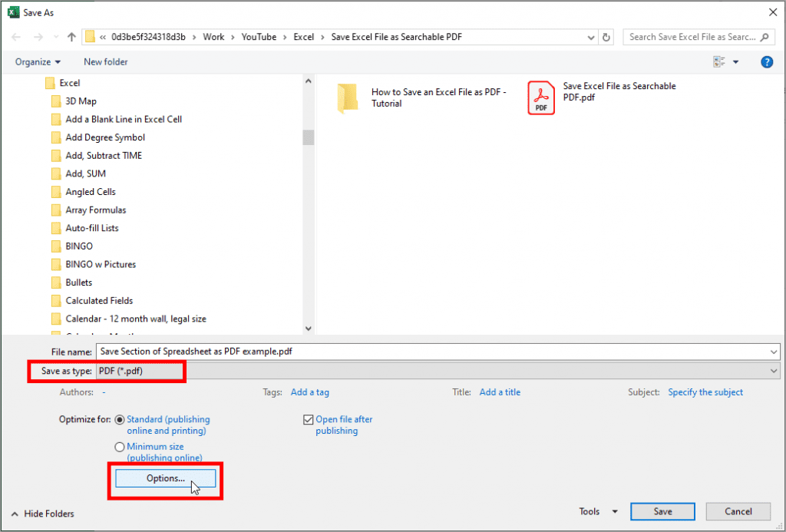786x532 pixels.
Task: Click 0d3be5f324318d3b breadcrumb segment
Action: coord(148,37)
